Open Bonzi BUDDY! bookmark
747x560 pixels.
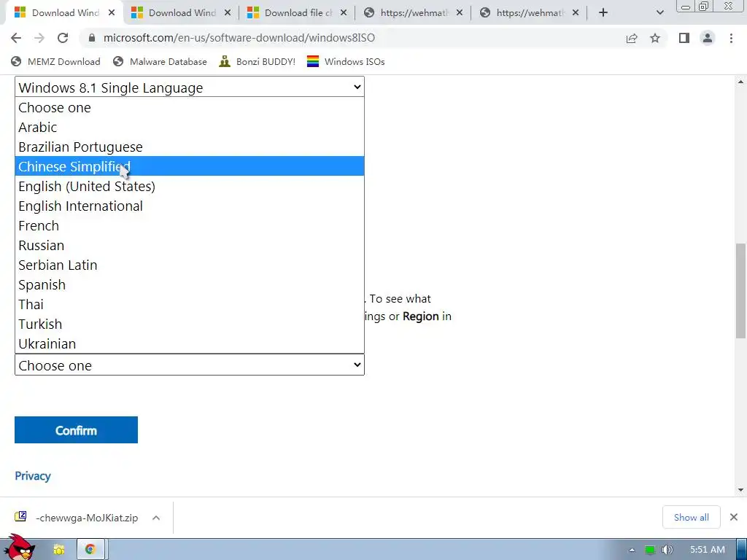[x=258, y=62]
